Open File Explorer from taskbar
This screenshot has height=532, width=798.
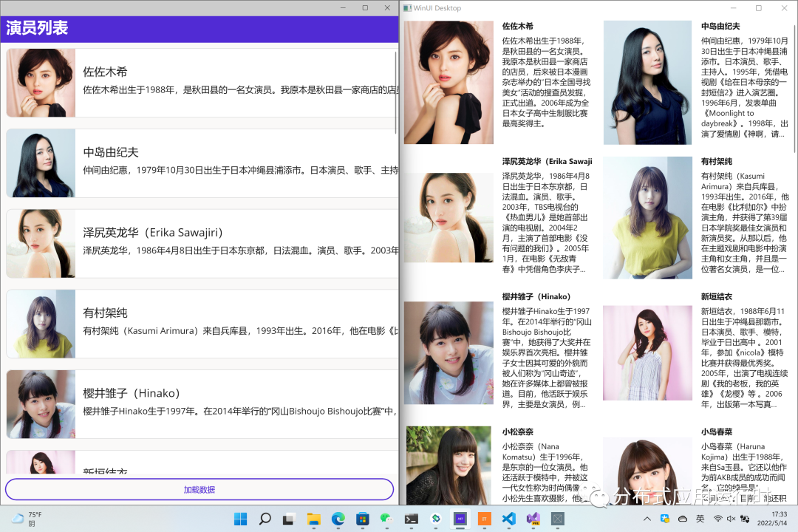[313, 519]
